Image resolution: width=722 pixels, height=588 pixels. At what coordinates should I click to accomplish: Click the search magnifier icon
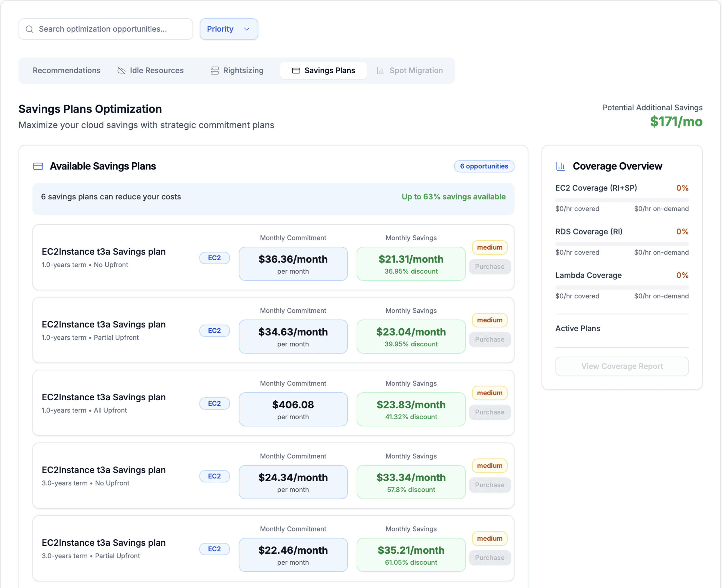[x=29, y=29]
